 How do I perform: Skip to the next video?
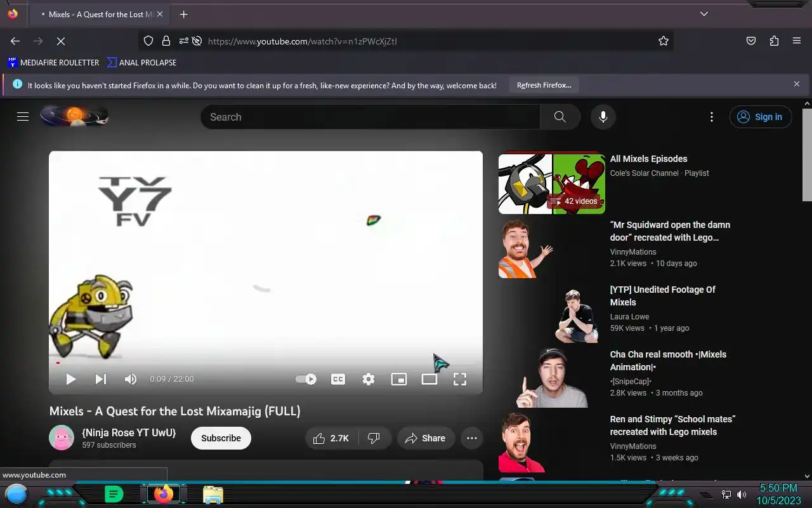[x=100, y=379]
